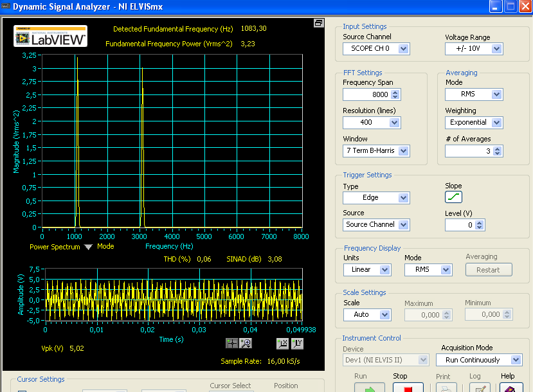Open the Trigger Type Edge dropdown
The width and height of the screenshot is (533, 392).
point(403,198)
